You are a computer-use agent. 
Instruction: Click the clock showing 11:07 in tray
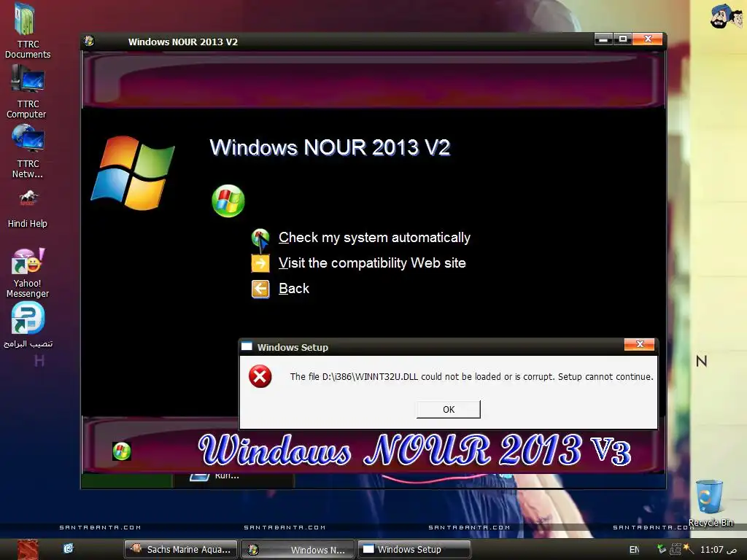tap(719, 550)
